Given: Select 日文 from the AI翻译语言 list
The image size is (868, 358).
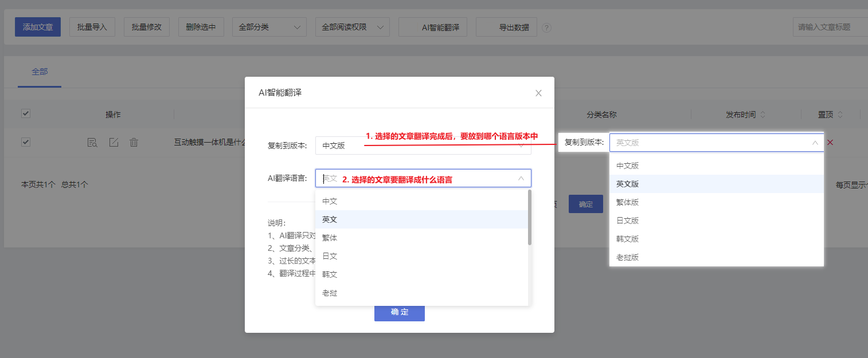Looking at the screenshot, I should point(330,256).
